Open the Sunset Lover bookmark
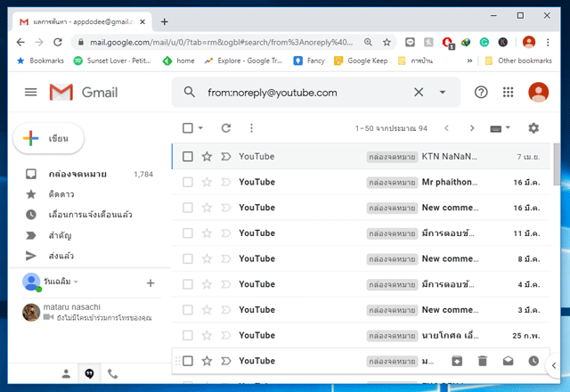 (112, 61)
